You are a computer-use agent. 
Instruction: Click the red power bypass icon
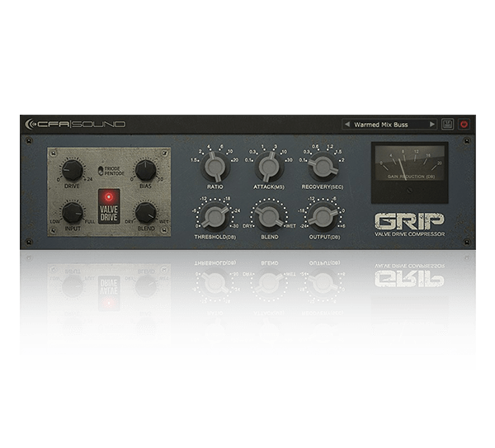(464, 125)
